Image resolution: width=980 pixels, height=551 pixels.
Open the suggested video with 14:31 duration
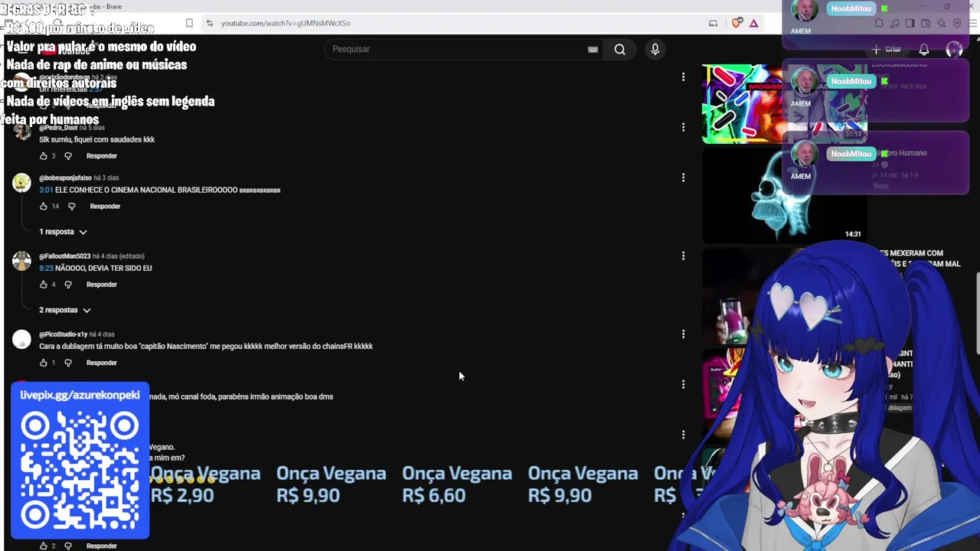click(784, 195)
